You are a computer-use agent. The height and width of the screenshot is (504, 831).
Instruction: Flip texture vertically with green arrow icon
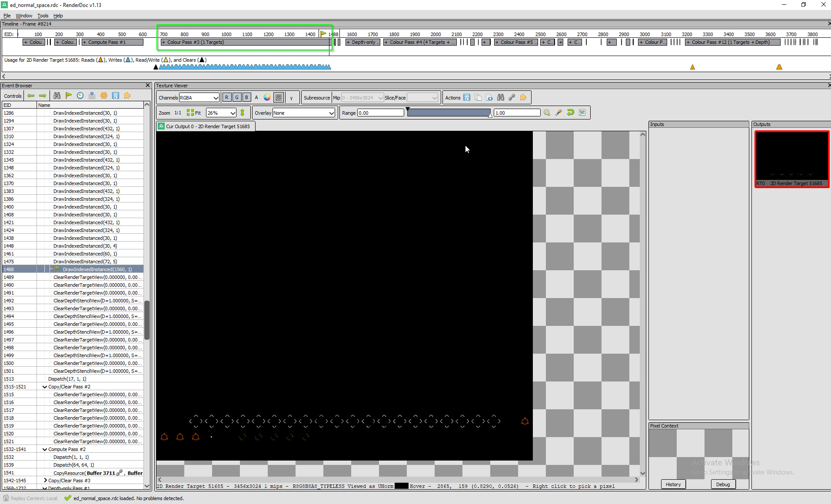coord(243,113)
